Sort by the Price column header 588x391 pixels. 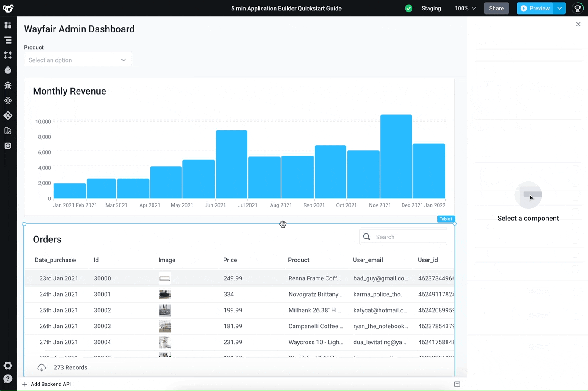tap(230, 260)
